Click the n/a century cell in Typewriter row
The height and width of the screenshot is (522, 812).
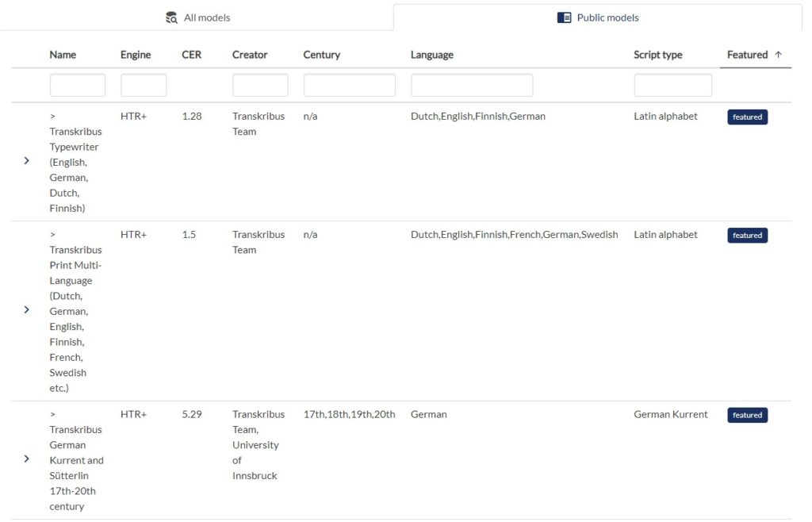310,117
